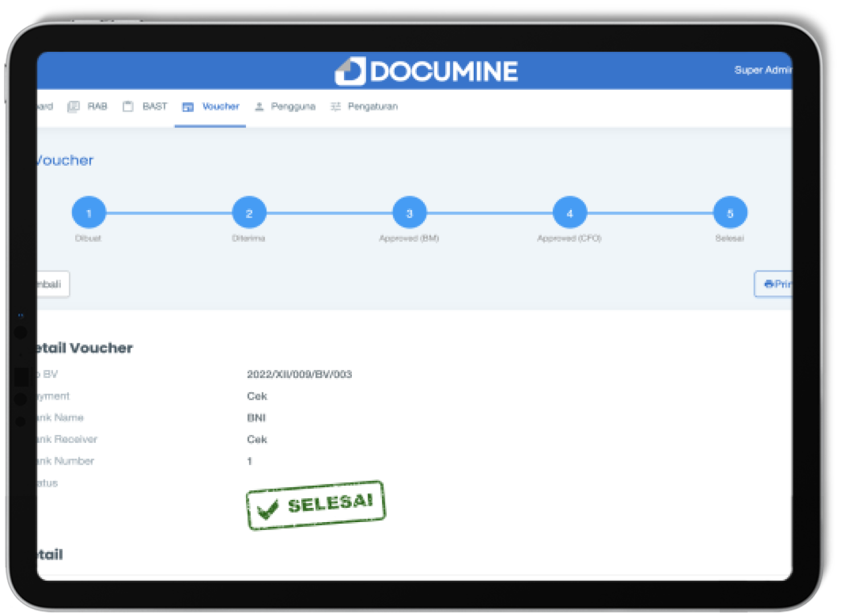Click the Pengaturan sliders icon
Viewport: 841px width, 616px height.
336,106
